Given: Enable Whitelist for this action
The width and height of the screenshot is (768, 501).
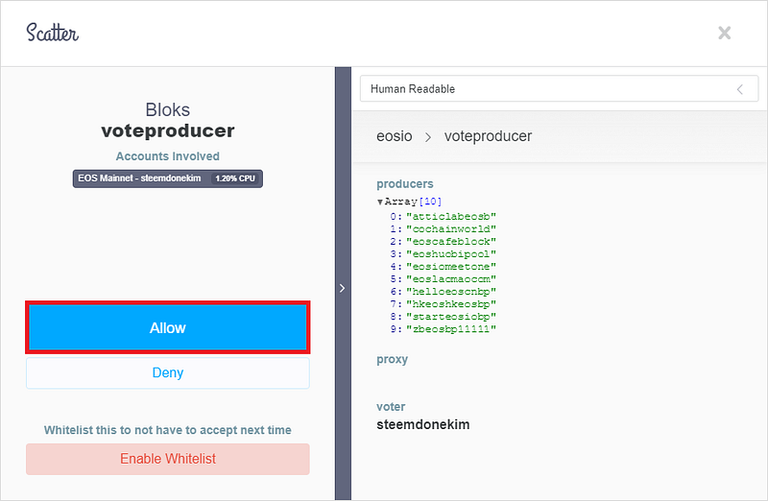Looking at the screenshot, I should [x=168, y=459].
